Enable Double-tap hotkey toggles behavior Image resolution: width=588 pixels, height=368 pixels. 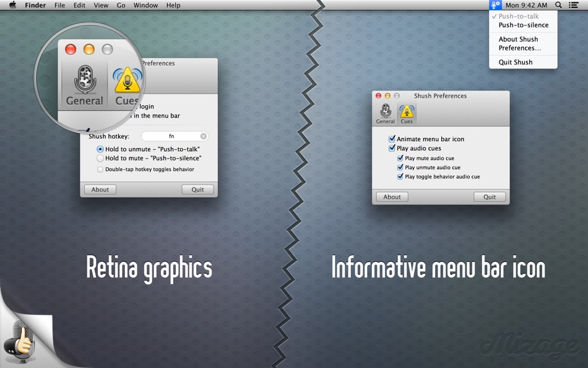(x=100, y=169)
